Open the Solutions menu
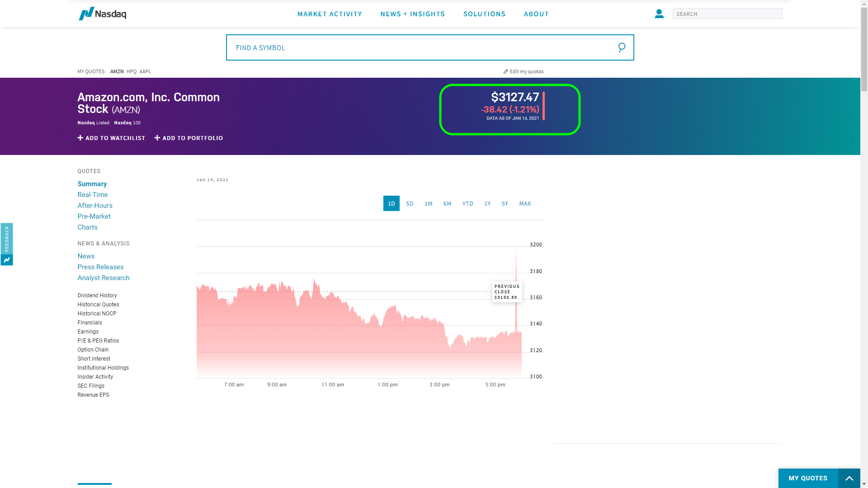This screenshot has width=868, height=488. (x=484, y=14)
